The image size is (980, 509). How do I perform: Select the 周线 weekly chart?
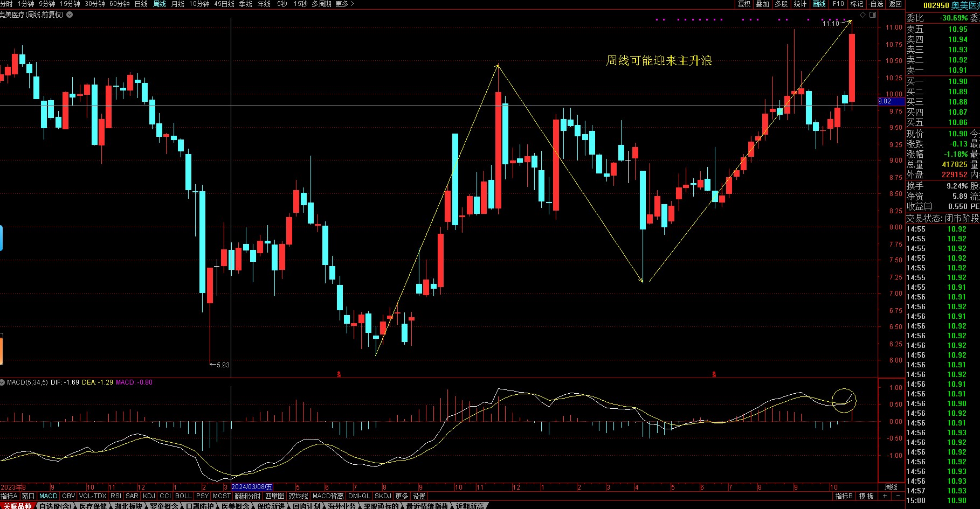[x=160, y=4]
